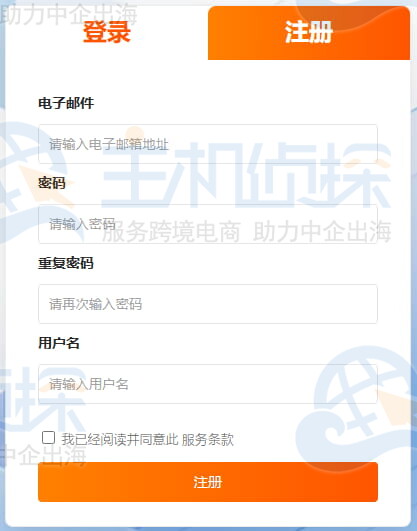Click the 用户名 field label
This screenshot has height=531, width=417.
(59, 343)
